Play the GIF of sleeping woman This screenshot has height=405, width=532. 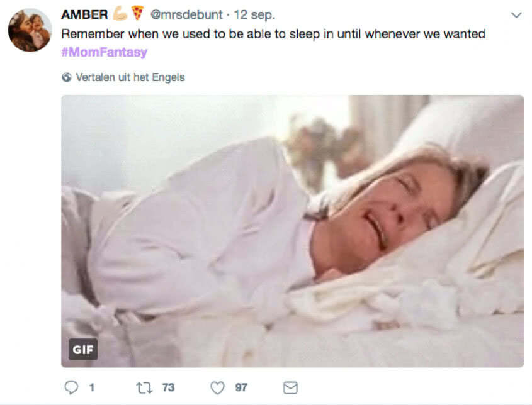pyautogui.click(x=292, y=231)
